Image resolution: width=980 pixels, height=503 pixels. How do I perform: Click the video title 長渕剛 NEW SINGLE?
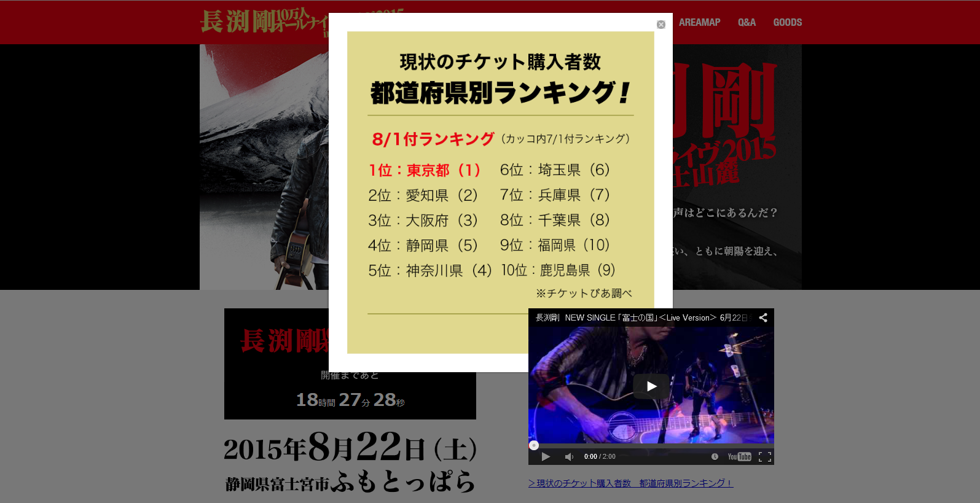click(641, 318)
